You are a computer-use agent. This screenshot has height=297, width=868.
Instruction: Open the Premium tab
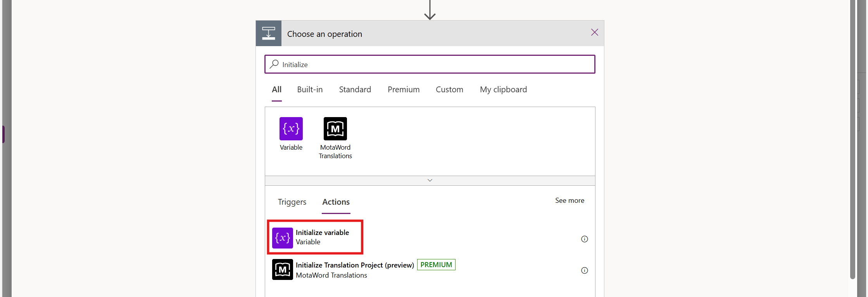point(403,90)
